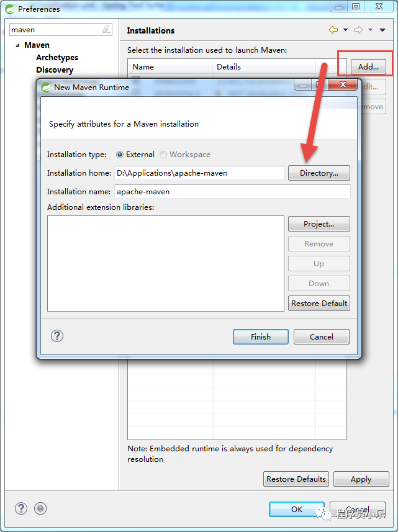Open the back history dropdown arrow
Image resolution: width=398 pixels, height=532 pixels.
[x=345, y=30]
